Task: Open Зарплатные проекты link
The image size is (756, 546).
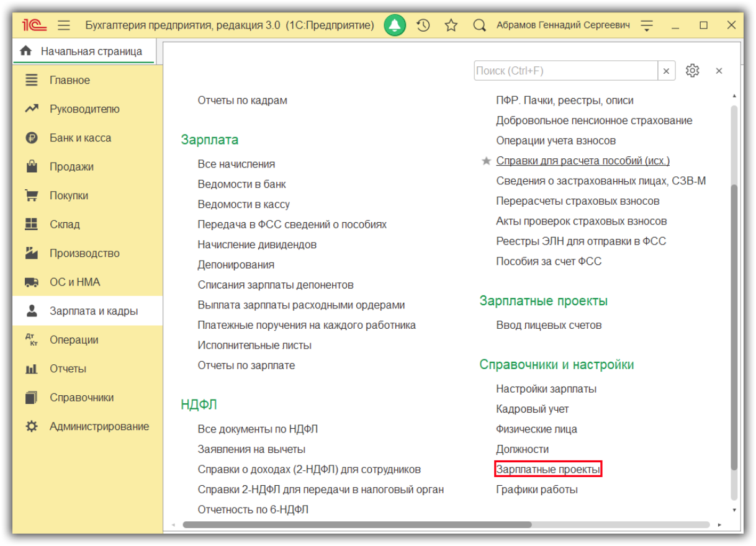Action: click(x=548, y=470)
